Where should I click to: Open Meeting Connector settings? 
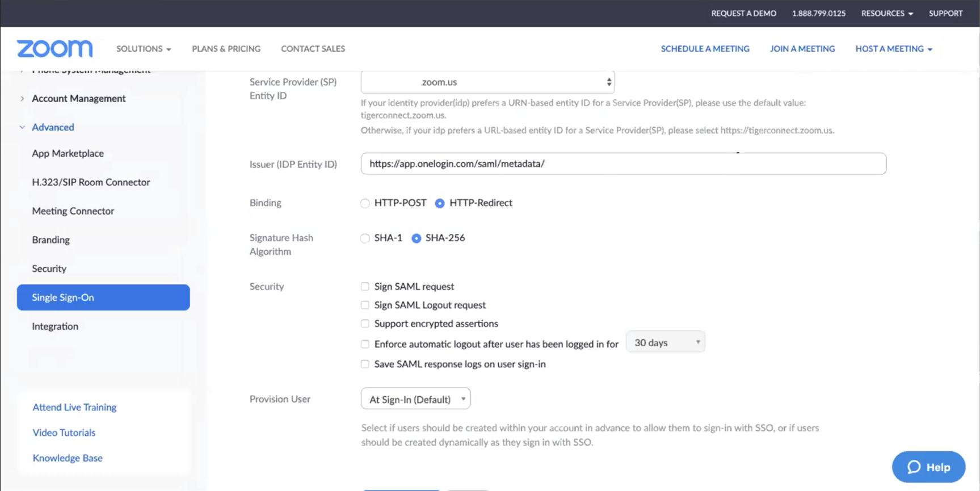(73, 211)
